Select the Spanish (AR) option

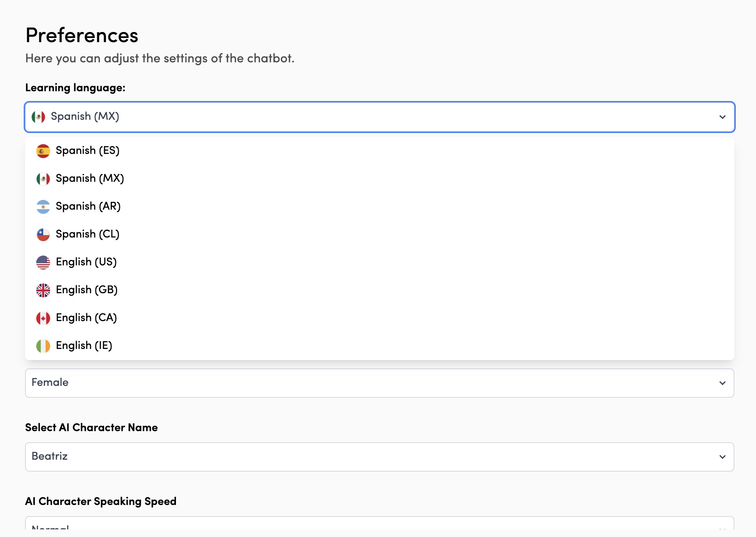pos(88,207)
